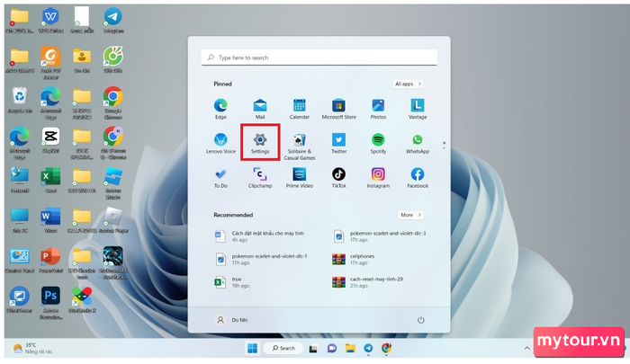Select the CapCut desktop icon
Image resolution: width=630 pixels, height=364 pixels.
pos(50,140)
